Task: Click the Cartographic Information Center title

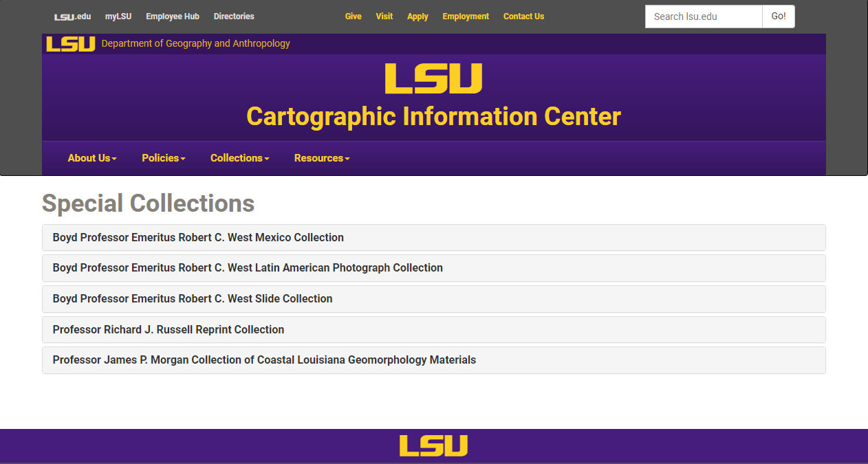Action: click(433, 116)
